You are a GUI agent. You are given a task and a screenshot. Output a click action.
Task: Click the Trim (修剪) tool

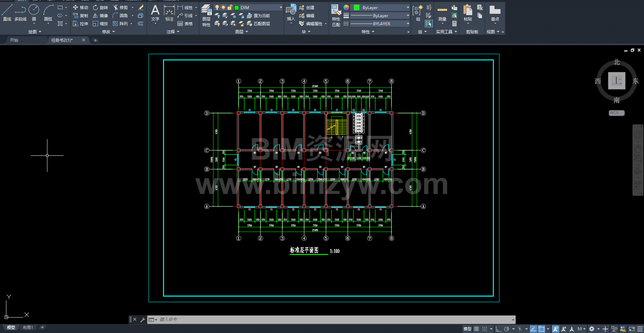[120, 7]
